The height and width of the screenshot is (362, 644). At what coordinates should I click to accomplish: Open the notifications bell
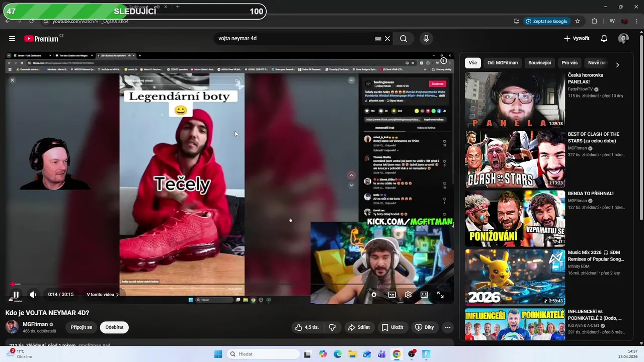click(x=604, y=39)
